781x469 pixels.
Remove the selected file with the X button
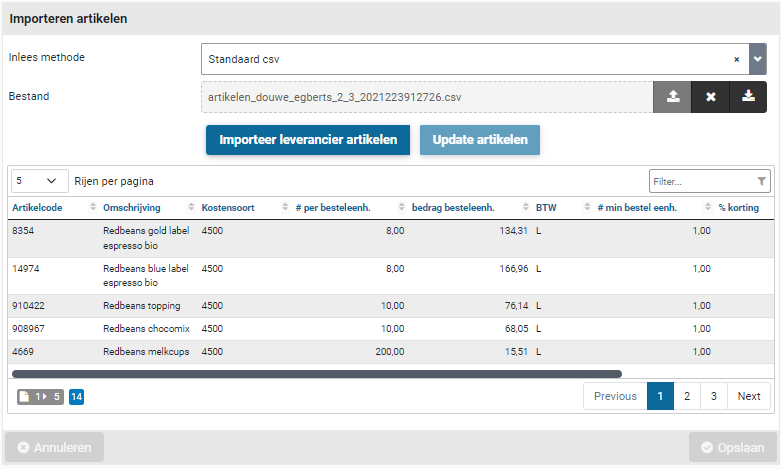tap(710, 97)
